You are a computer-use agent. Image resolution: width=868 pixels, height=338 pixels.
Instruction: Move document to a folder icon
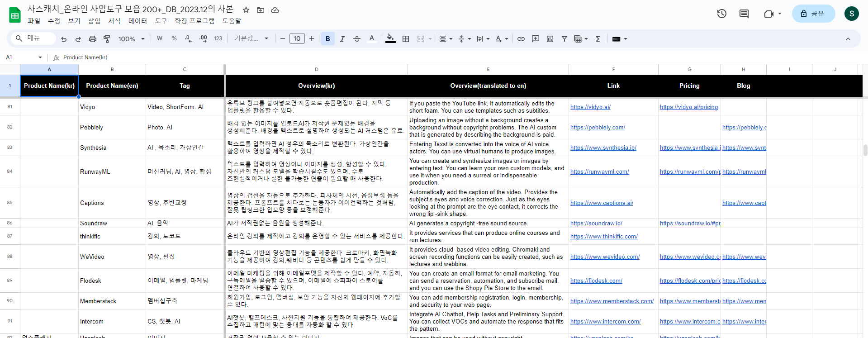(261, 10)
